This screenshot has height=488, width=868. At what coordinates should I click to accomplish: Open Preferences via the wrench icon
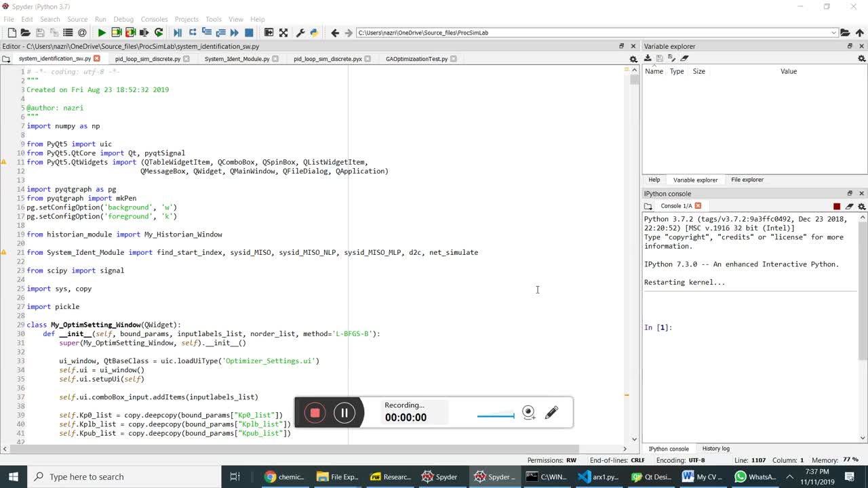coord(300,33)
